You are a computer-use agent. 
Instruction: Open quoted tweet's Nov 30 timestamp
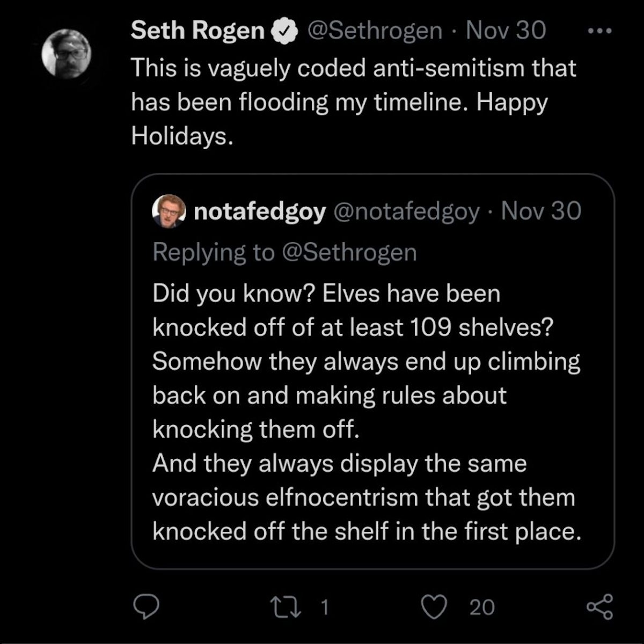[x=541, y=211]
